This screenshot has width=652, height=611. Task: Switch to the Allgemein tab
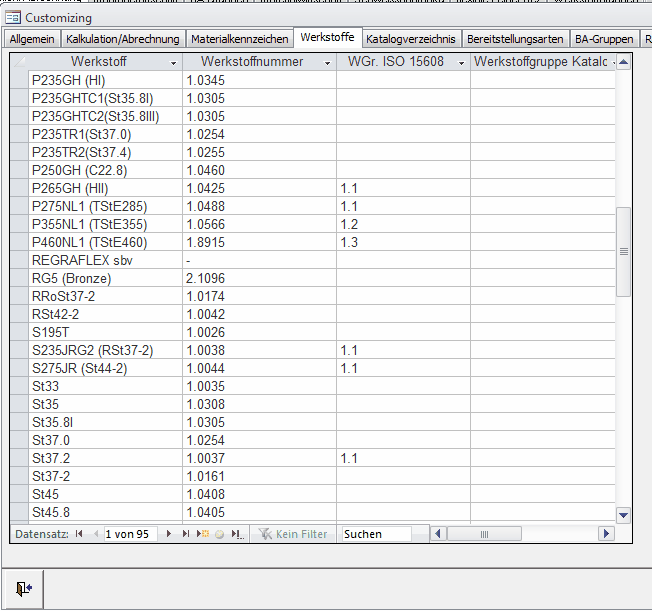(32, 39)
